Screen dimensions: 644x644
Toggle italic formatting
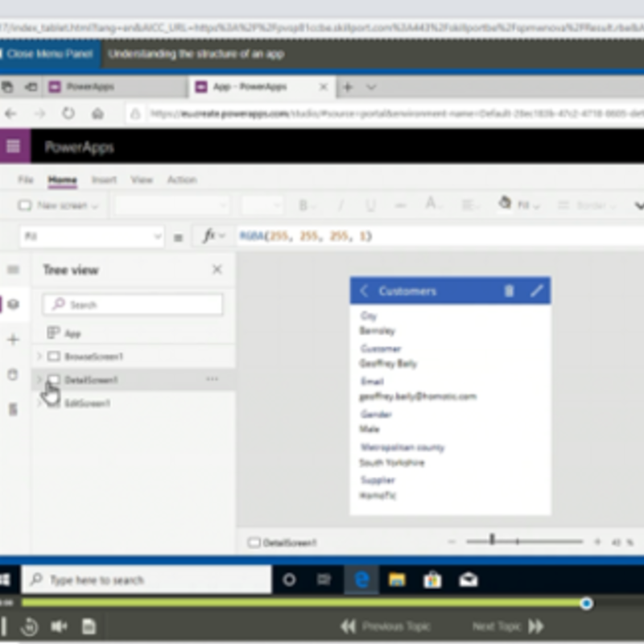click(340, 205)
